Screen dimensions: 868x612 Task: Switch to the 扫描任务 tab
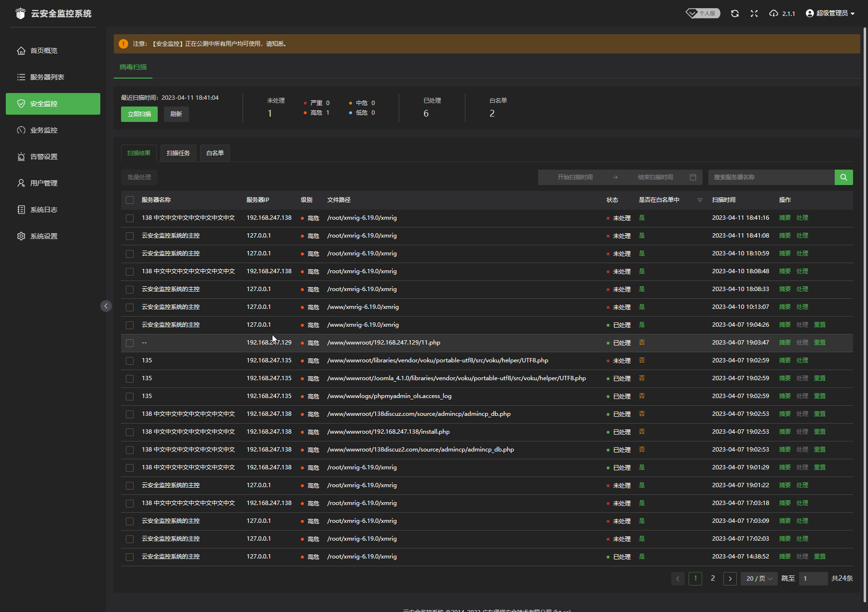click(178, 153)
